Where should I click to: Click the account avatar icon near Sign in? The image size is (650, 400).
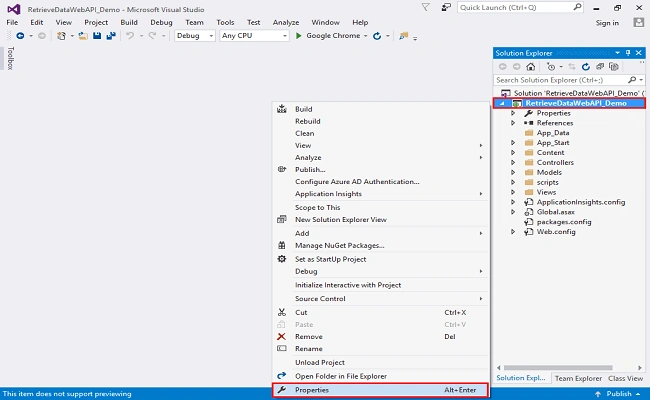tap(639, 22)
